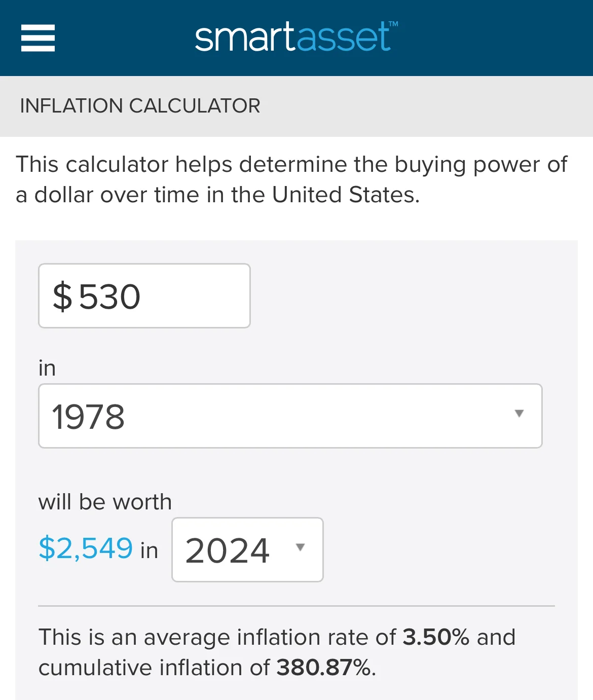The image size is (593, 700).
Task: Click the small arrow beside 2024
Action: 300,547
